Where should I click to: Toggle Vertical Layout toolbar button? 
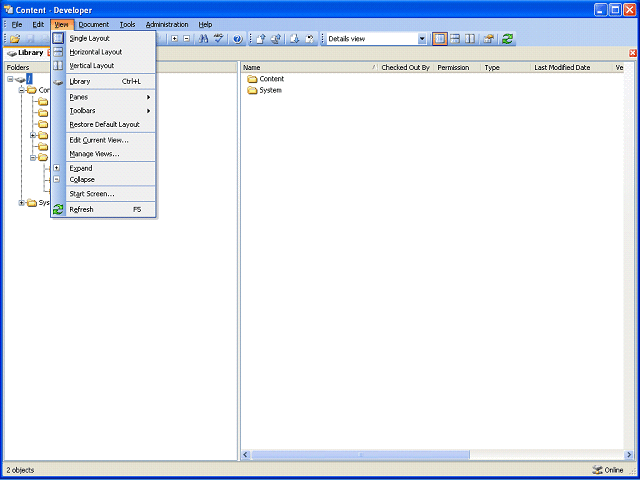tap(470, 39)
